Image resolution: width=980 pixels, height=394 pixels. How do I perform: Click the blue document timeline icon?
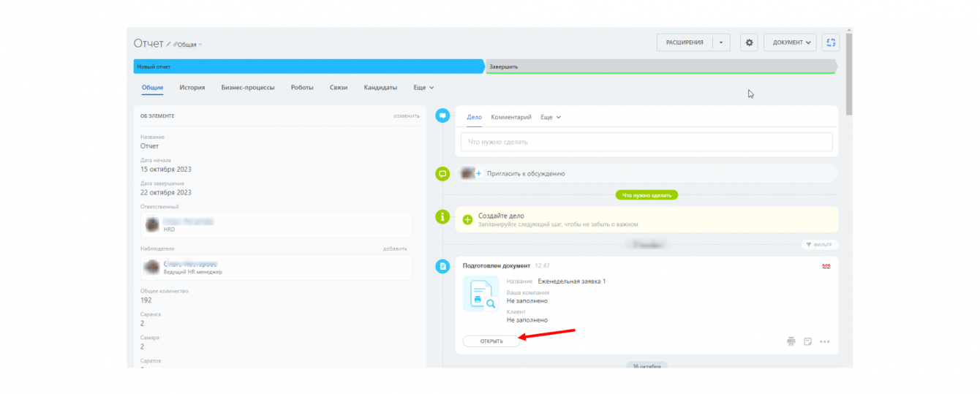coord(442,267)
